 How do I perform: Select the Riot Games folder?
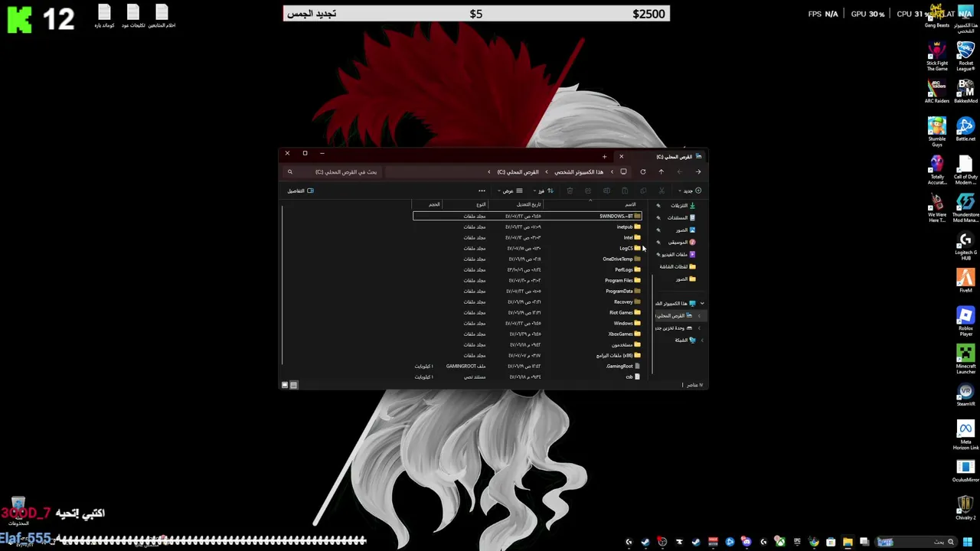[x=527, y=312]
